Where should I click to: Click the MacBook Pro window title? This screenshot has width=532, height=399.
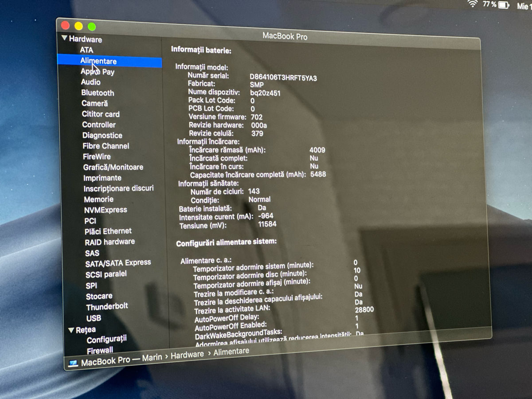point(285,36)
